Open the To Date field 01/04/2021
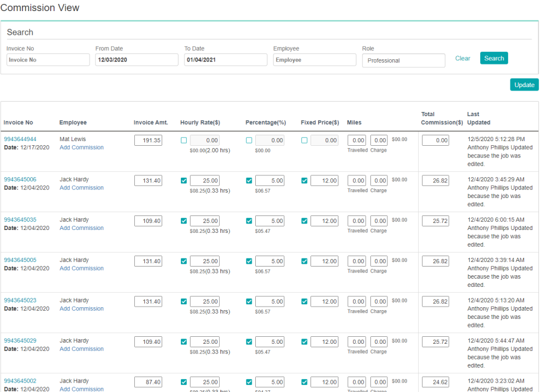 [x=225, y=60]
